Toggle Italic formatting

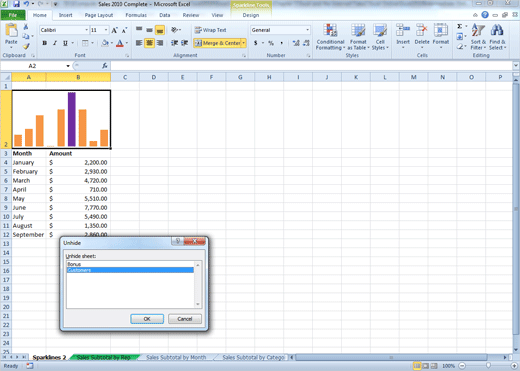(55, 43)
